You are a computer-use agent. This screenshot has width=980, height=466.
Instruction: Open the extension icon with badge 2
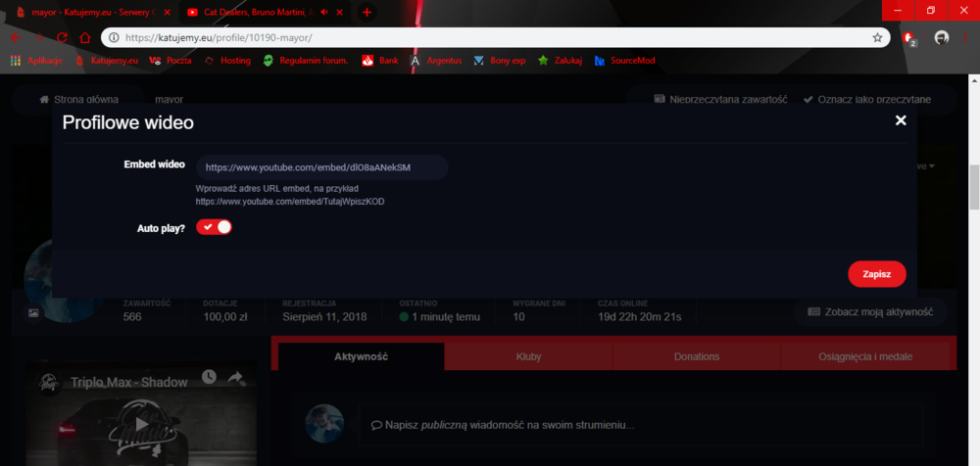coord(910,38)
